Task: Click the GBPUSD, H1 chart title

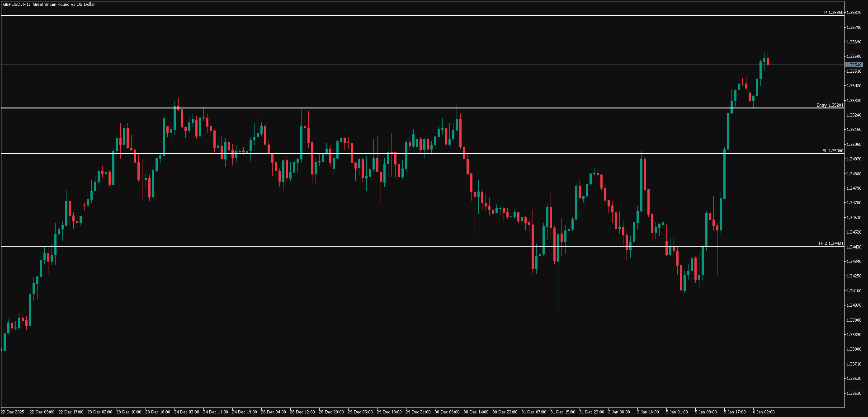Action: [49, 5]
